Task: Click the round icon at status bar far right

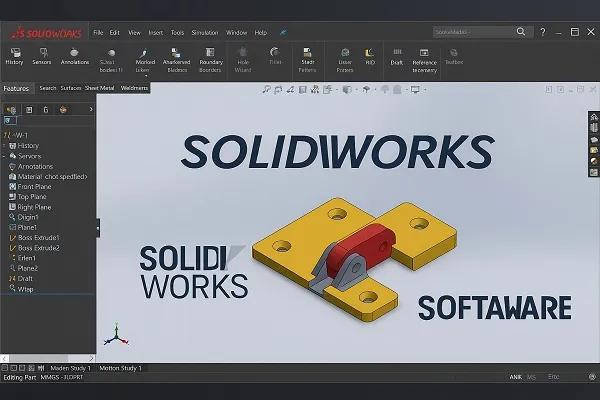Action: pos(592,377)
